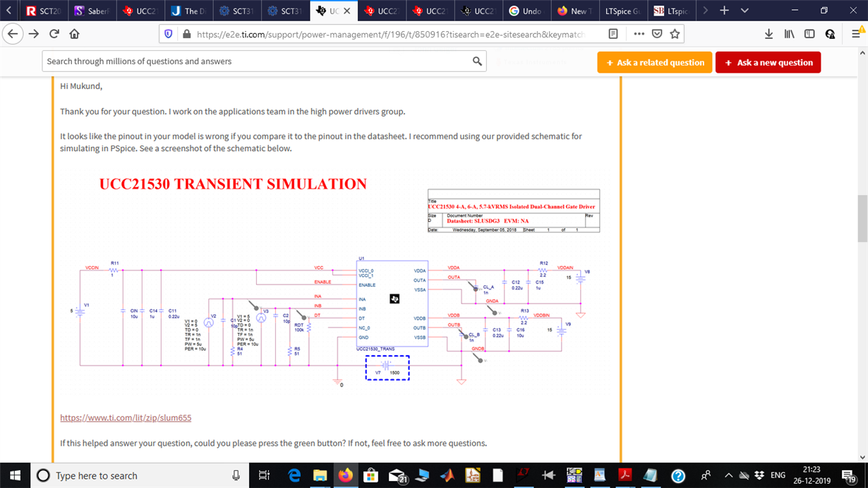Open Microsoft Store from taskbar
The image size is (868, 488).
[x=370, y=475]
